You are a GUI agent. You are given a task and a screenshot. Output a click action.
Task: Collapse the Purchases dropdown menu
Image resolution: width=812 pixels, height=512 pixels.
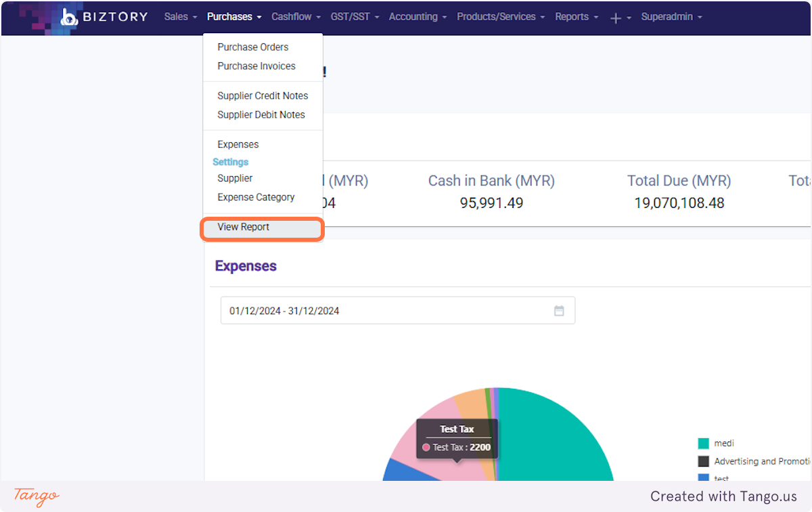click(234, 17)
